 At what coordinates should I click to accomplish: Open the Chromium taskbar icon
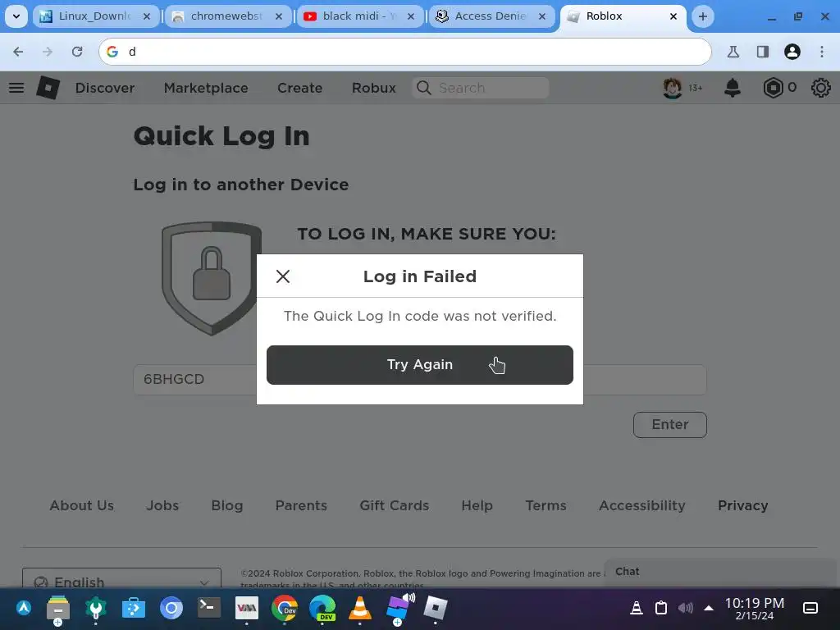pos(171,609)
